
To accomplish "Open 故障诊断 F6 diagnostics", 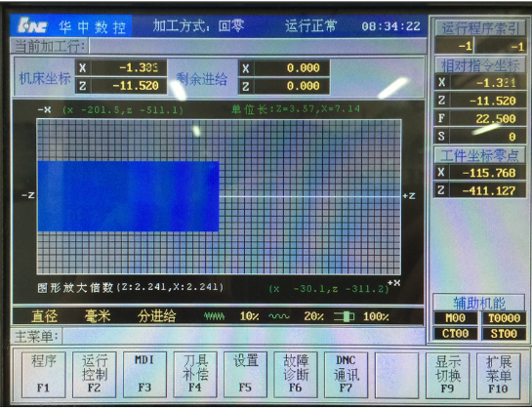I will 296,374.
